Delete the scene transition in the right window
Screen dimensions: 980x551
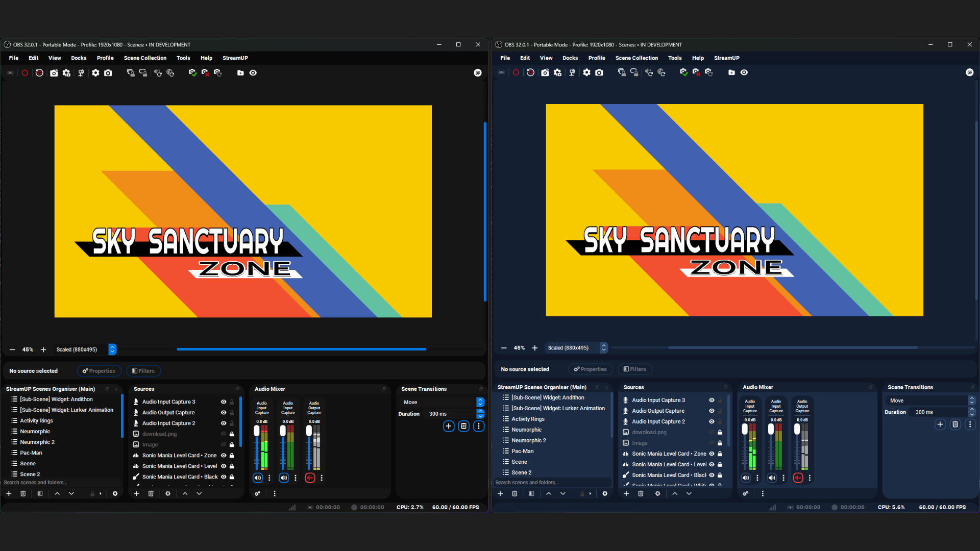tap(955, 424)
